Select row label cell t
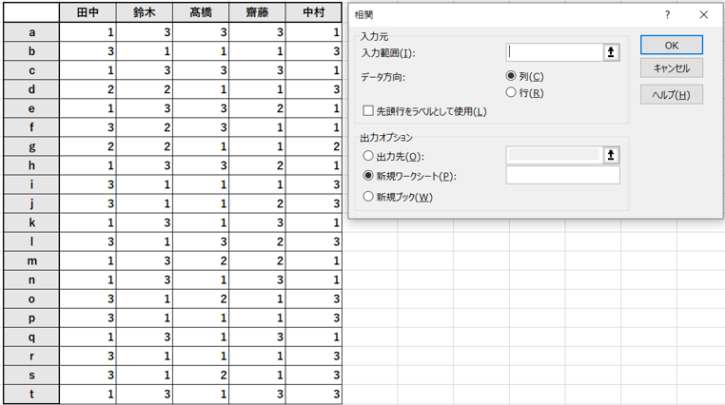The width and height of the screenshot is (725, 405). [31, 394]
